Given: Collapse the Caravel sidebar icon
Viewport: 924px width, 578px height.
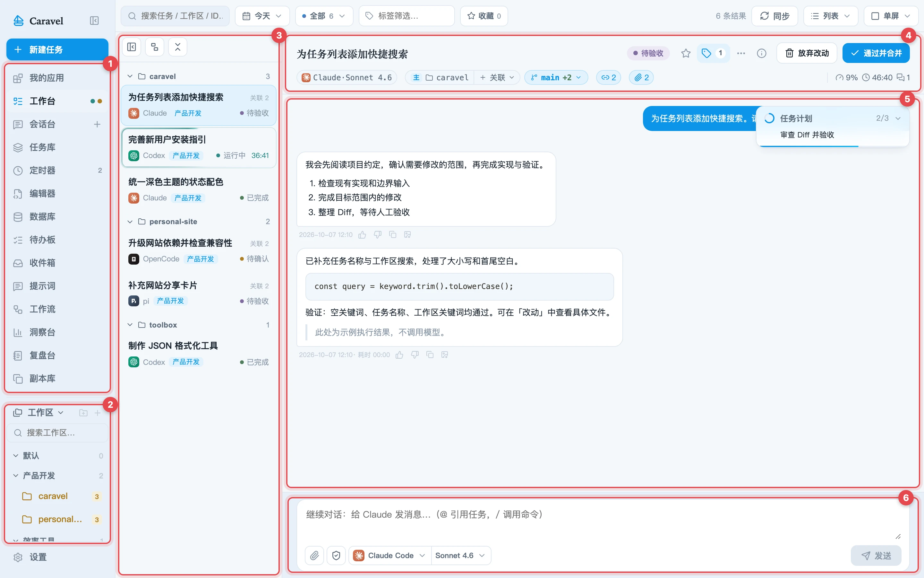Looking at the screenshot, I should pos(94,21).
